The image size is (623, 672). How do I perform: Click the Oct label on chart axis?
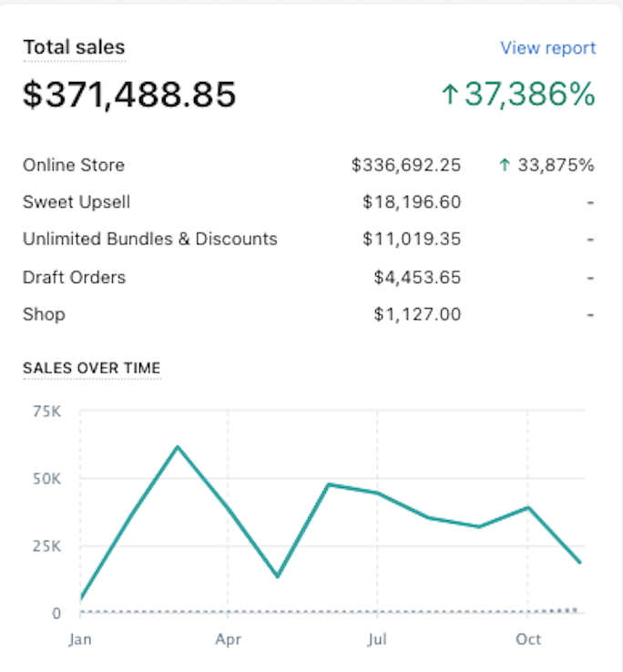pyautogui.click(x=528, y=639)
